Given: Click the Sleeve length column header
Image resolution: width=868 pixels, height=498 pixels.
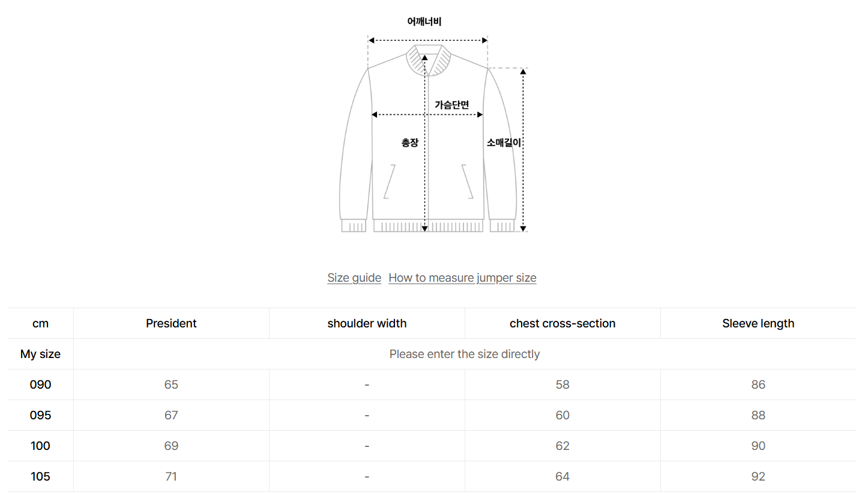Looking at the screenshot, I should tap(758, 323).
